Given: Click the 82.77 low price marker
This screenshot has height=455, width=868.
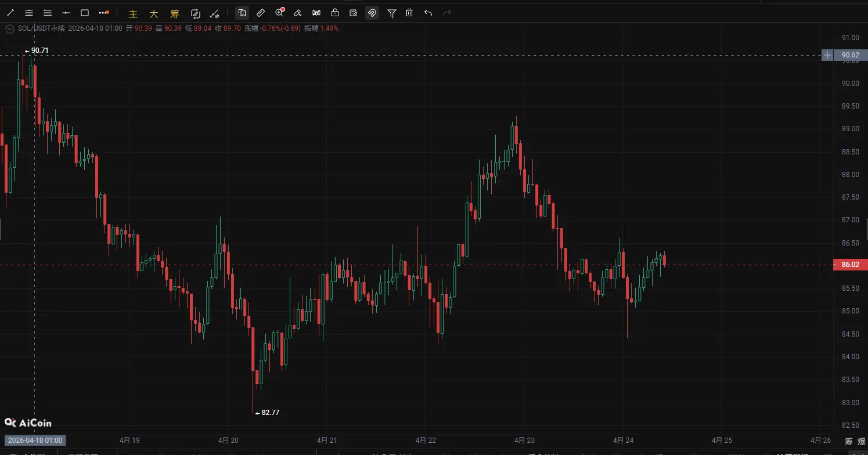Looking at the screenshot, I should point(268,413).
